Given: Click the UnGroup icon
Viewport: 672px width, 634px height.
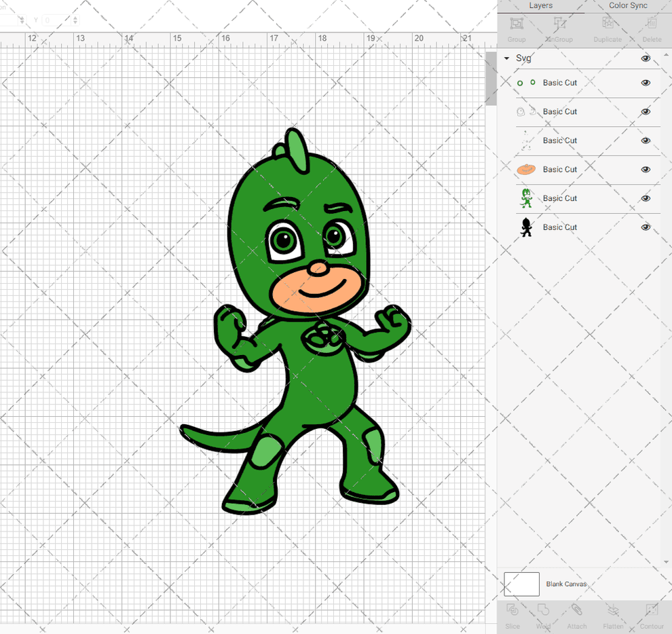Looking at the screenshot, I should pos(559,27).
